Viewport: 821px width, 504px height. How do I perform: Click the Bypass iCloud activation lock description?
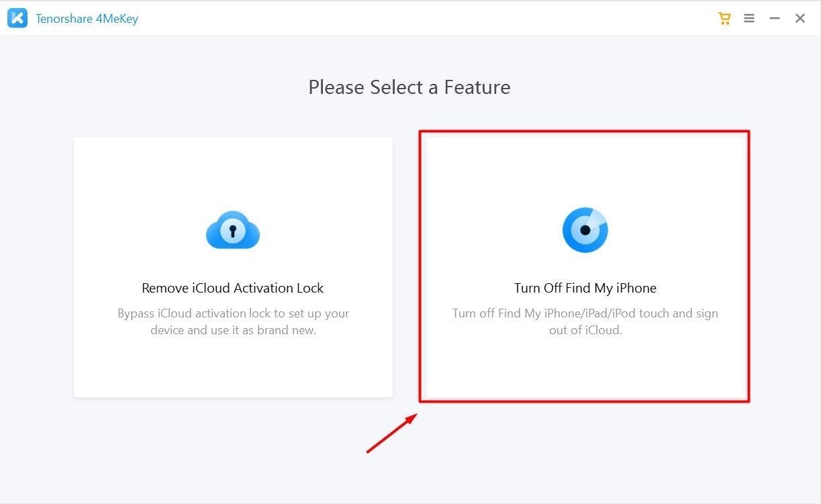tap(233, 321)
